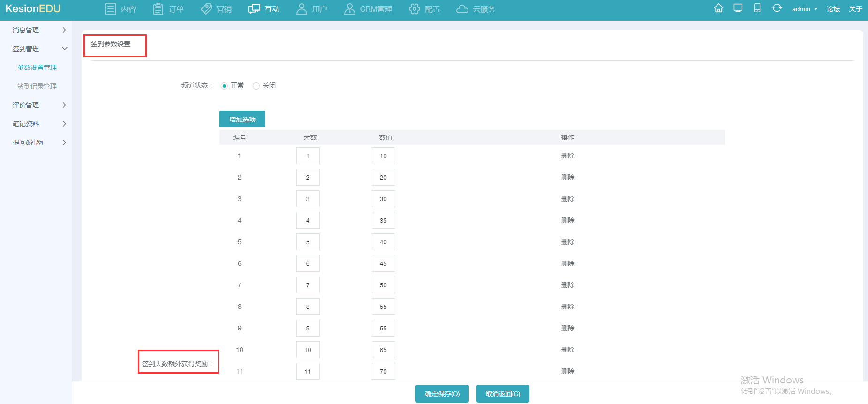Collapse the 签到管理 sidebar section
Image resolution: width=868 pixels, height=404 pixels.
coord(39,49)
